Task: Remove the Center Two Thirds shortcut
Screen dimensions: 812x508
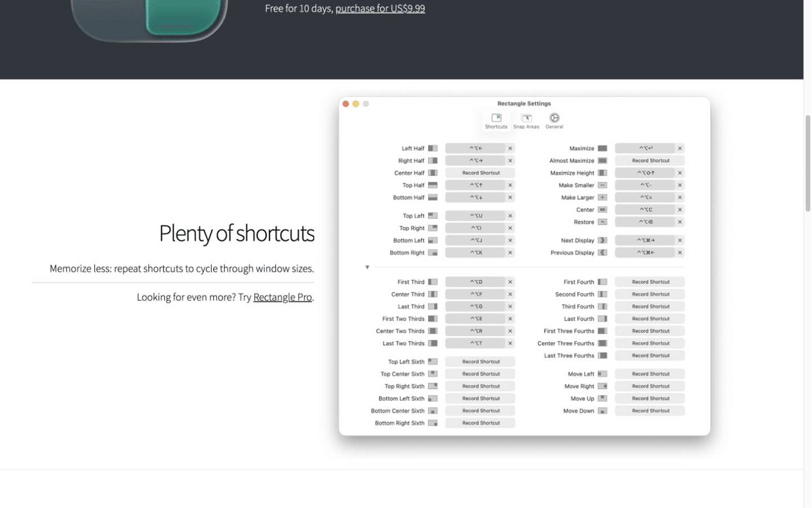Action: (x=510, y=331)
